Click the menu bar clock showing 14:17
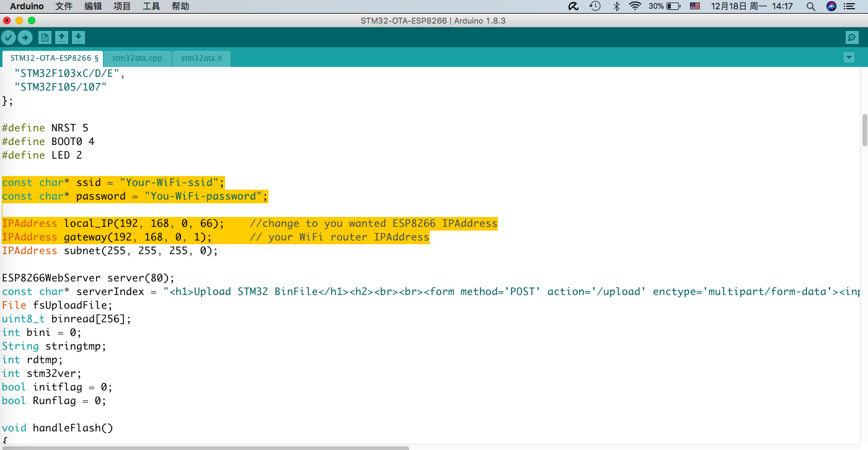Image resolution: width=868 pixels, height=450 pixels. tap(752, 6)
